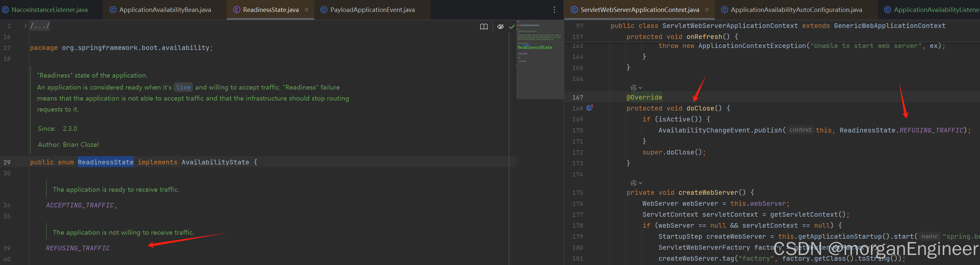The width and height of the screenshot is (980, 265).
Task: Click the highlighted ReadinessState enum name
Action: click(x=106, y=162)
